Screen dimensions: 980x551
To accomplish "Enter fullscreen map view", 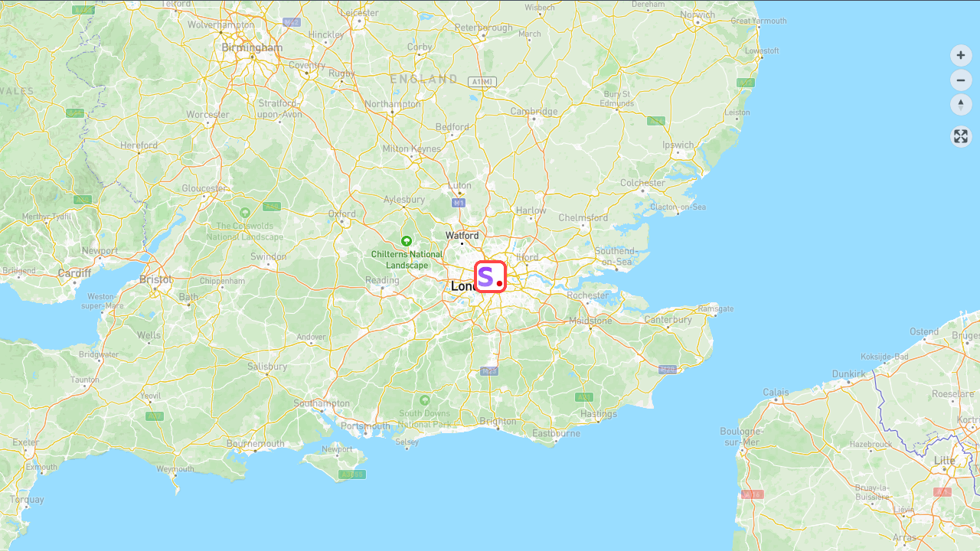I will (x=961, y=136).
